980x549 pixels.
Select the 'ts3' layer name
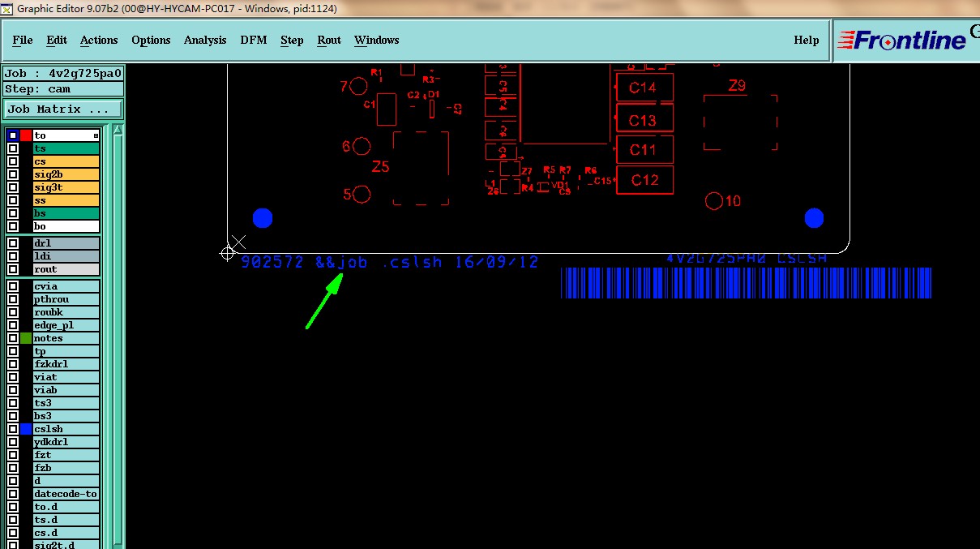[66, 403]
